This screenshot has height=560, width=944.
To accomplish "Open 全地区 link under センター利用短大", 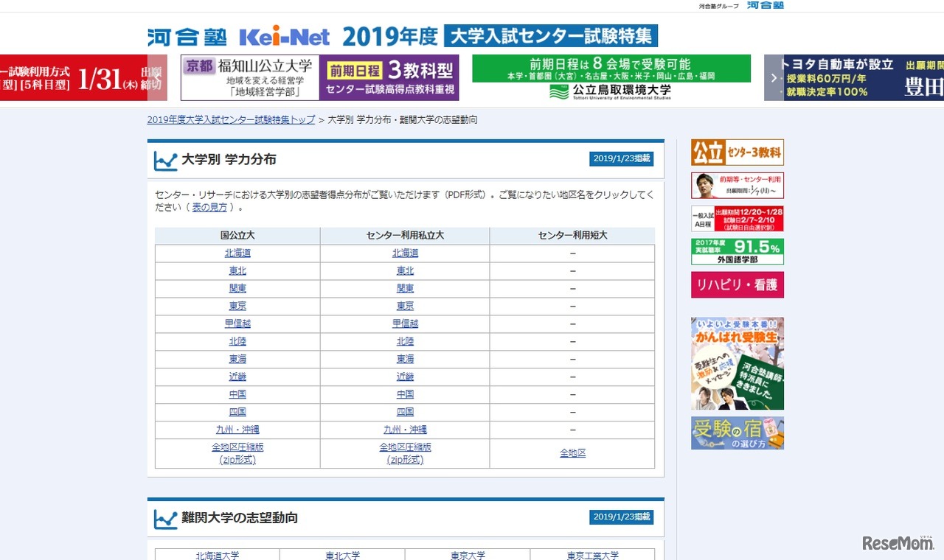I will [x=572, y=453].
